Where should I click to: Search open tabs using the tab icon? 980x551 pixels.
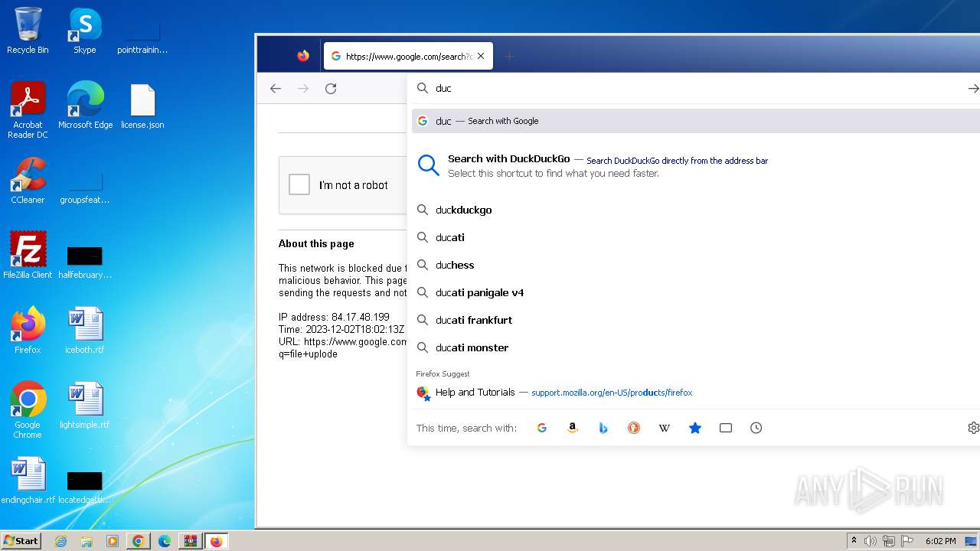726,428
